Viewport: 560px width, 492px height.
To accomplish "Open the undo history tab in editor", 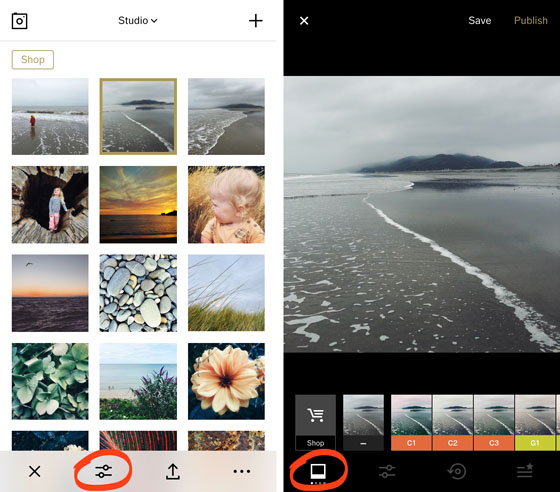I will [x=456, y=471].
